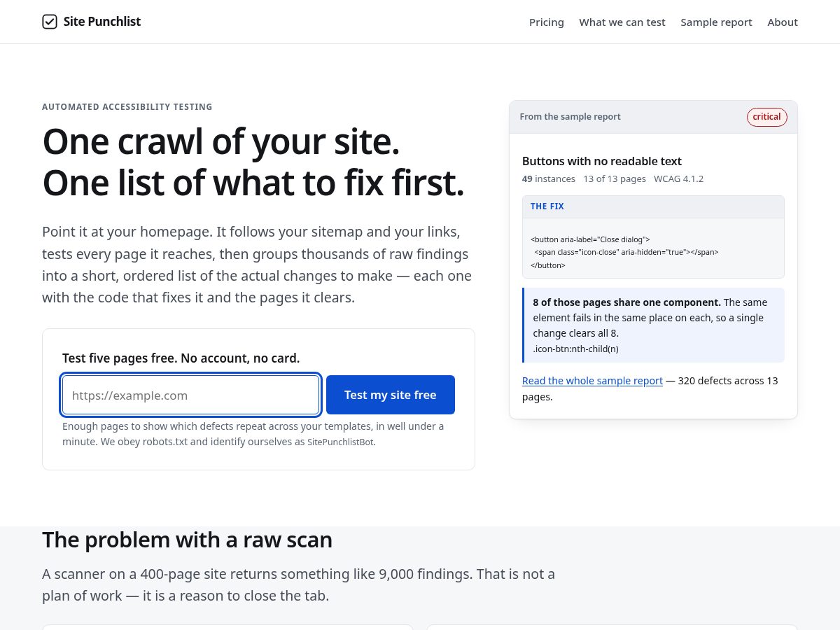Viewport: 840px width, 630px height.
Task: Click the span class="icon-close" code line
Action: (x=626, y=252)
